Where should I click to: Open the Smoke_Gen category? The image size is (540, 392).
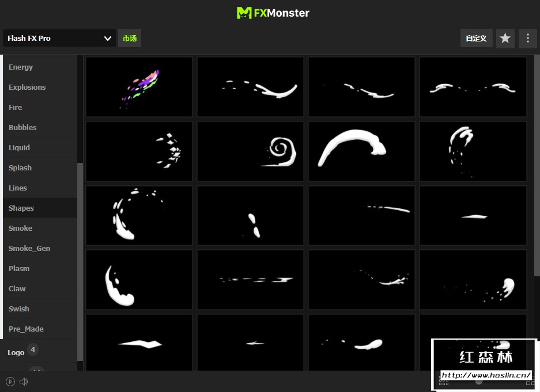coord(40,248)
